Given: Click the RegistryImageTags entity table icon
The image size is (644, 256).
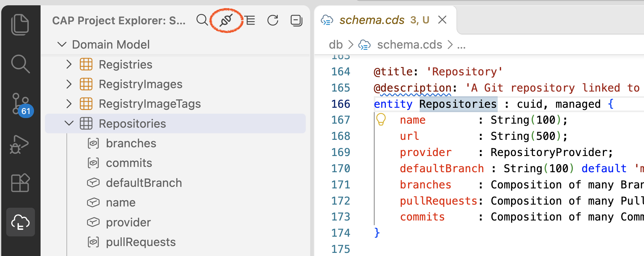Looking at the screenshot, I should pos(86,104).
